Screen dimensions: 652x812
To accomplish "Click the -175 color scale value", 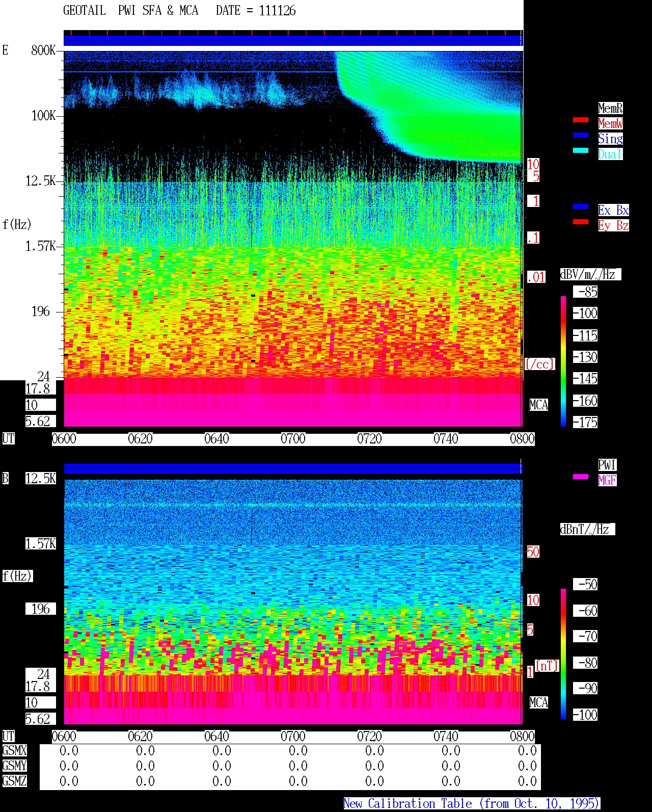I will [585, 422].
